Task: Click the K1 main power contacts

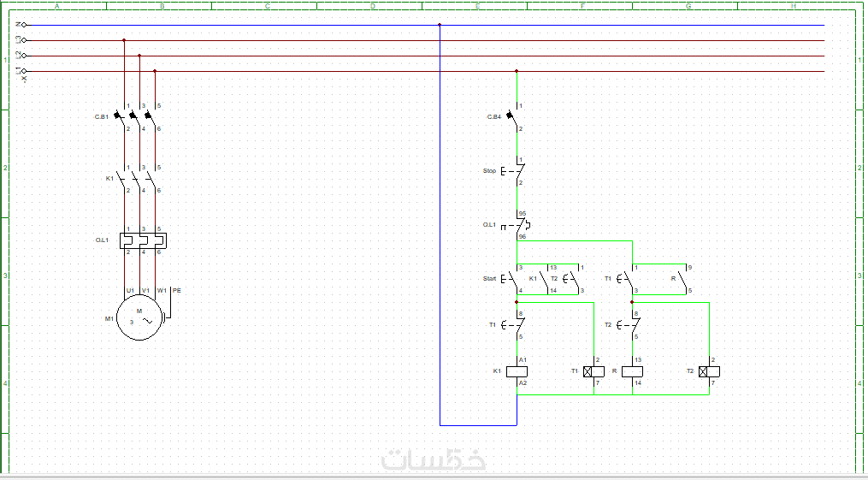Action: (x=139, y=179)
